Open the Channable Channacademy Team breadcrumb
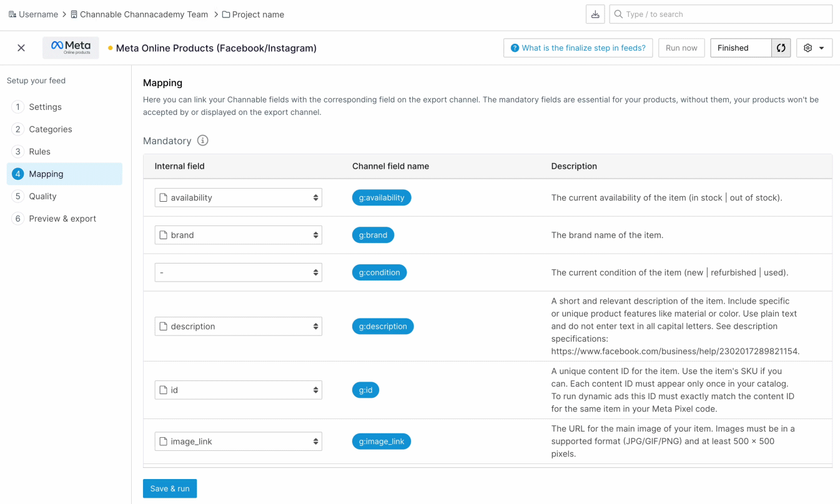 tap(139, 14)
